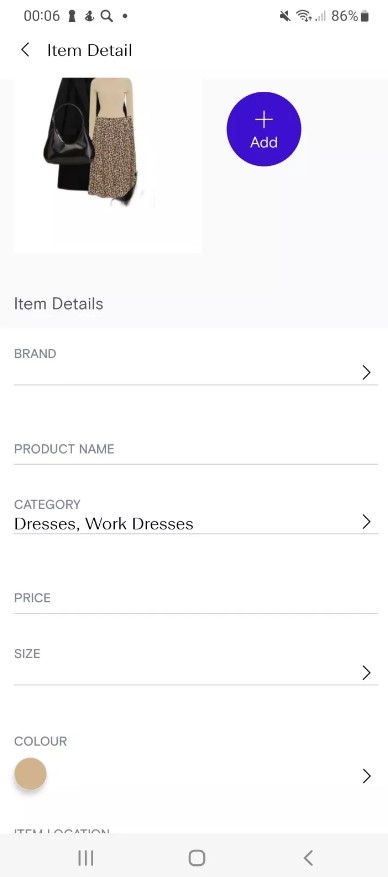Select the tan colour swatch
This screenshot has width=388, height=877.
click(x=30, y=774)
